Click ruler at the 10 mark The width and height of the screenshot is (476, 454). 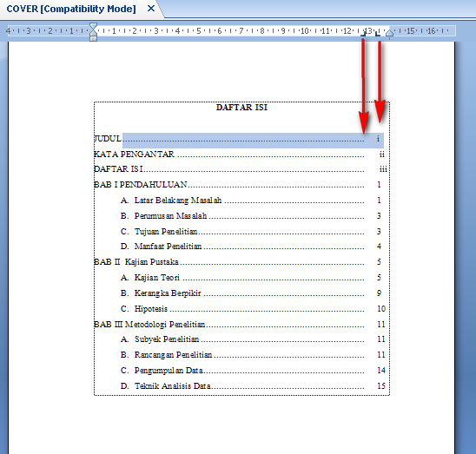305,31
